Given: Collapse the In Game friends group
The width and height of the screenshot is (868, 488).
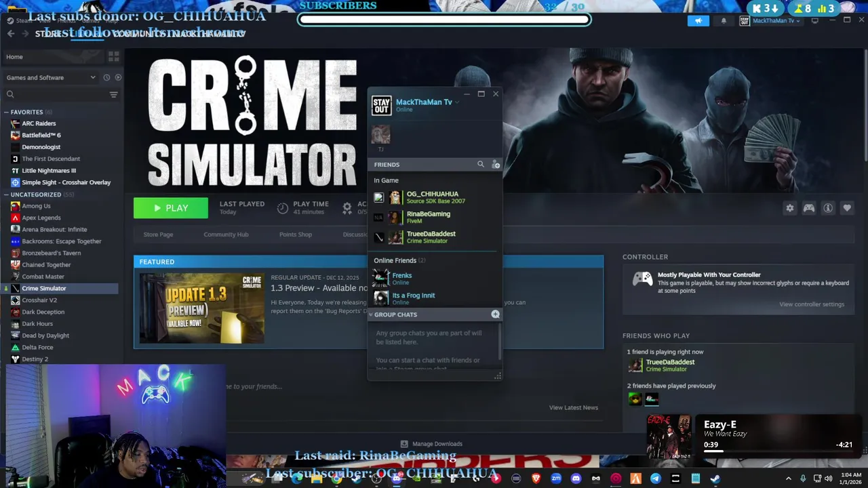Looking at the screenshot, I should coord(386,180).
